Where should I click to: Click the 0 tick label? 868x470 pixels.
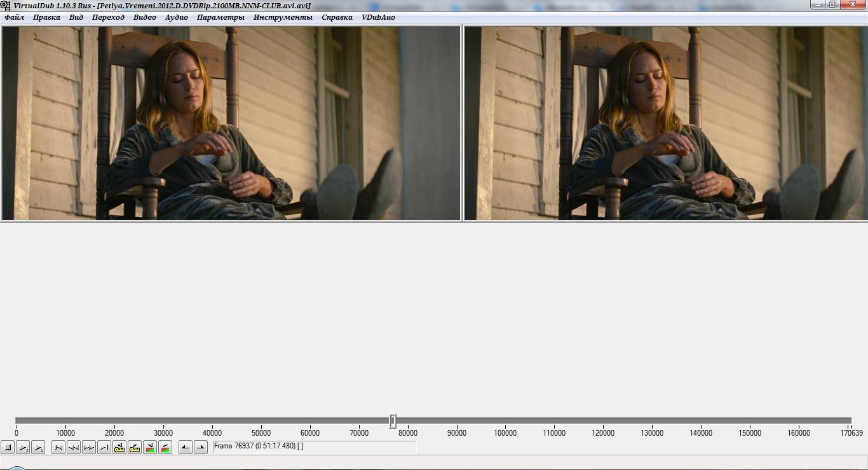[x=16, y=433]
